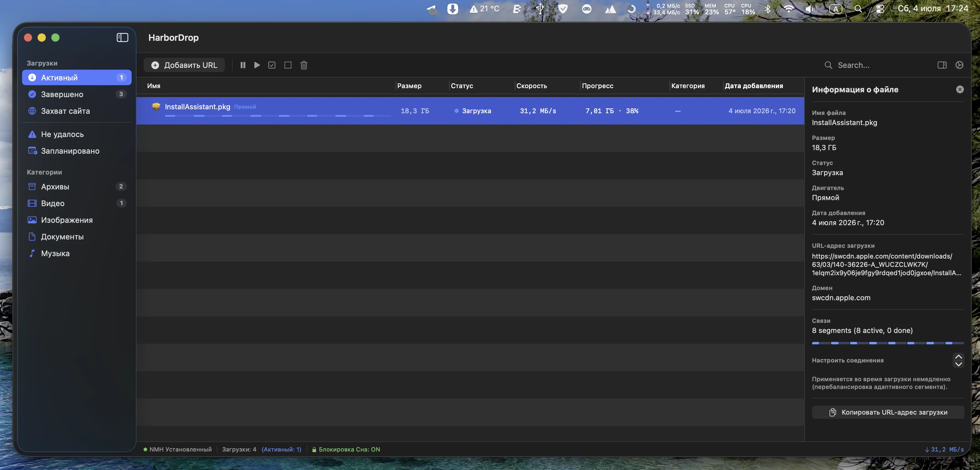Click the Загрузка status cell in row

472,111
